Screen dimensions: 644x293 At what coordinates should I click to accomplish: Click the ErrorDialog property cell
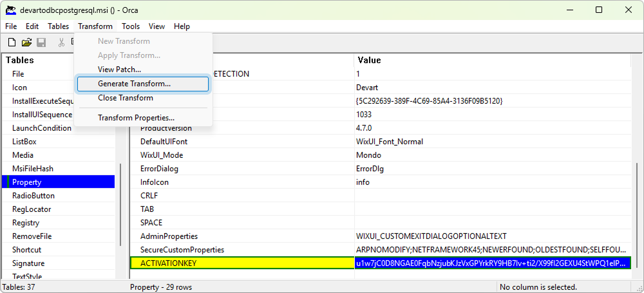pos(242,169)
